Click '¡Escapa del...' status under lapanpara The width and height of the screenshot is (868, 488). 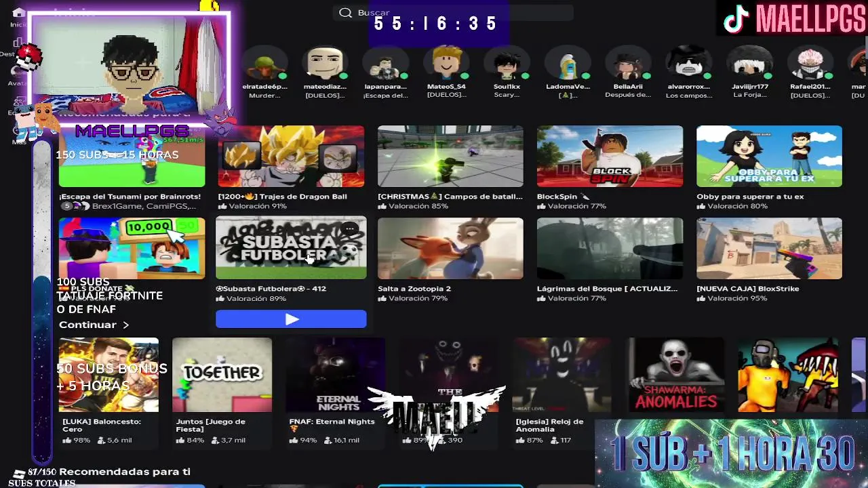(x=385, y=96)
